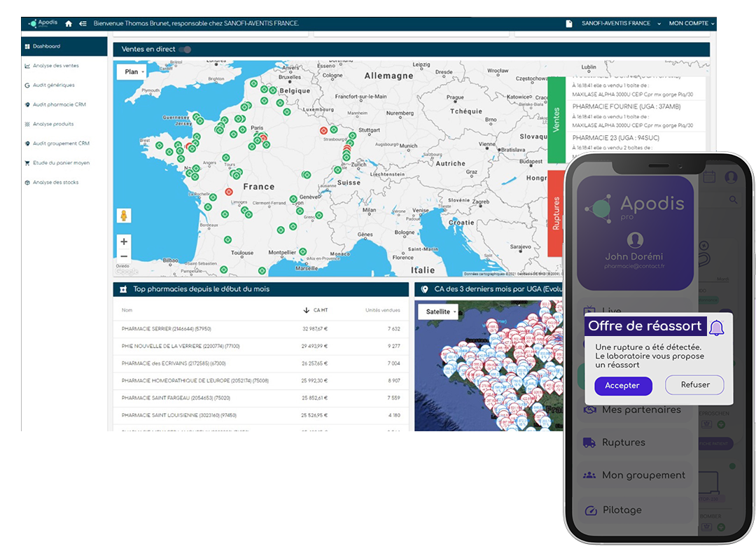The width and height of the screenshot is (756, 551).
Task: Open the Satellite map type dropdown
Action: (x=438, y=312)
